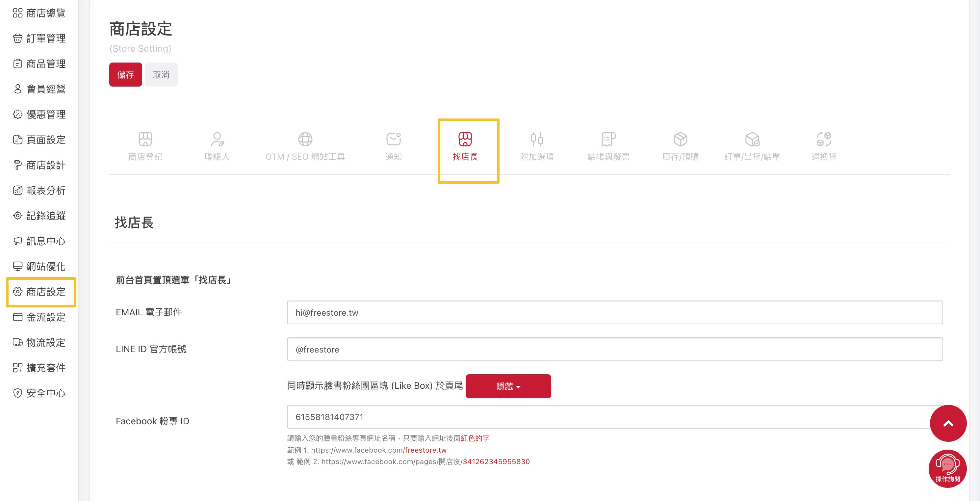
Task: Switch to the 聯絡人 tab label
Action: click(217, 157)
